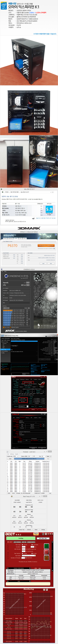Click Sensor Test button in Real Temp
Screen dimensions: 58x644
point(22,529)
